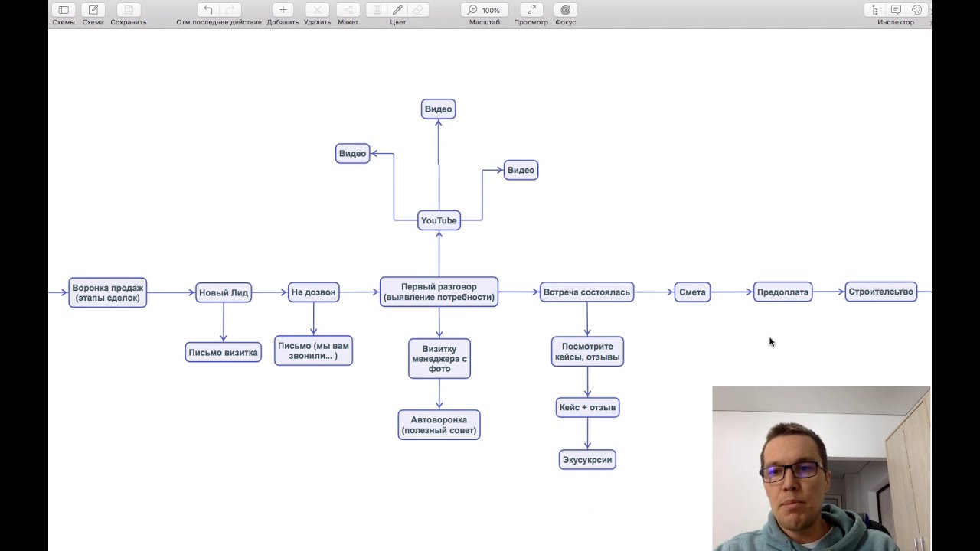Click the redo arrow in toolbar
The height and width of the screenshot is (551, 980).
point(230,10)
